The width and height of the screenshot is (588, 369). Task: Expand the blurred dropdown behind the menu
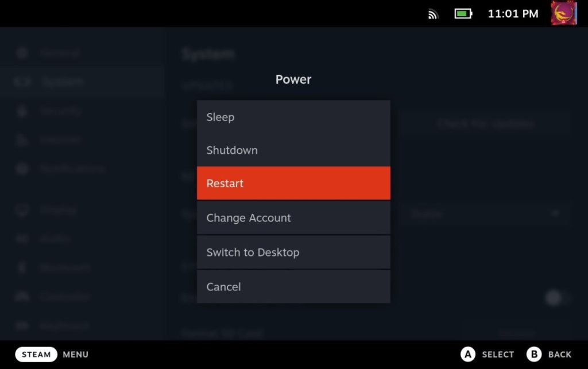(485, 213)
